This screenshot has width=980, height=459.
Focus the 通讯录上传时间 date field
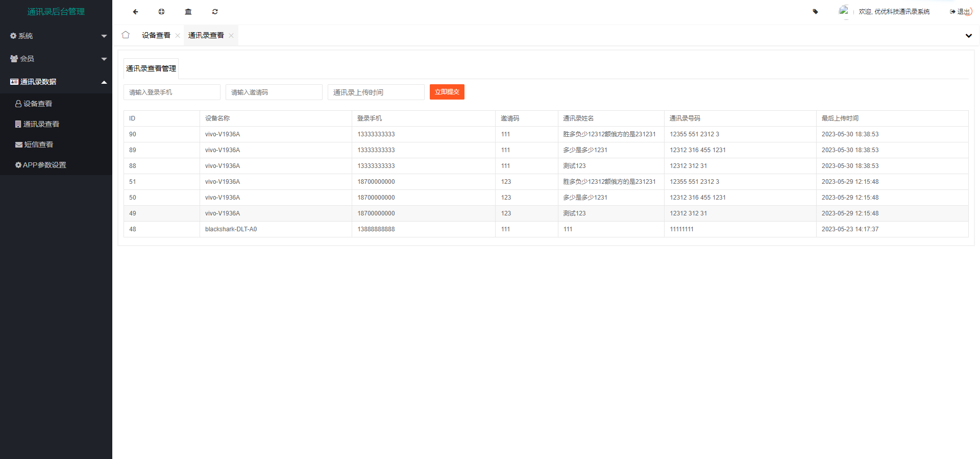376,92
